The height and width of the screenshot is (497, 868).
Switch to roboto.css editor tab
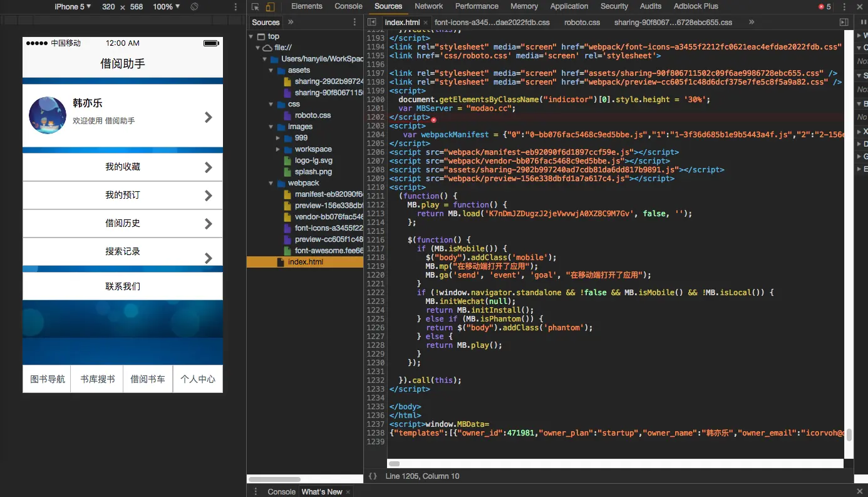click(x=582, y=22)
